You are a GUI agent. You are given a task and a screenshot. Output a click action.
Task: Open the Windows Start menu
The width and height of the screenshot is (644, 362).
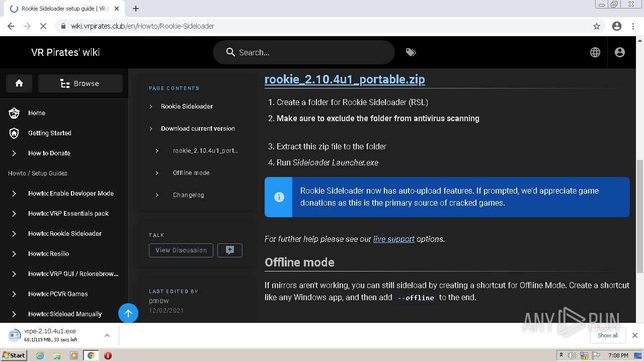pos(14,355)
